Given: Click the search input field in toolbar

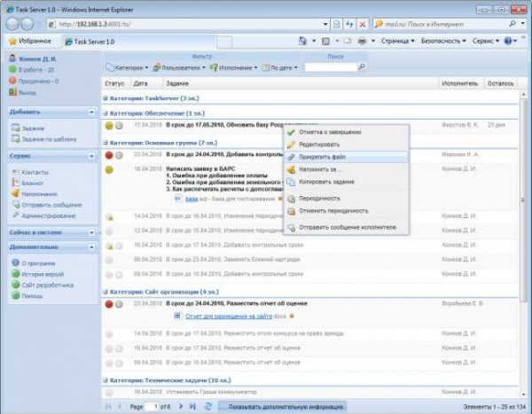Looking at the screenshot, I should (x=331, y=67).
